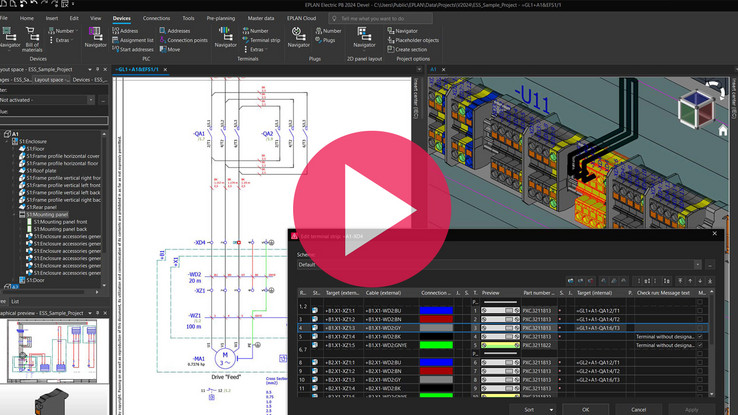Open the Scheme Default dropdown
This screenshot has height=415, width=738.
pos(698,264)
